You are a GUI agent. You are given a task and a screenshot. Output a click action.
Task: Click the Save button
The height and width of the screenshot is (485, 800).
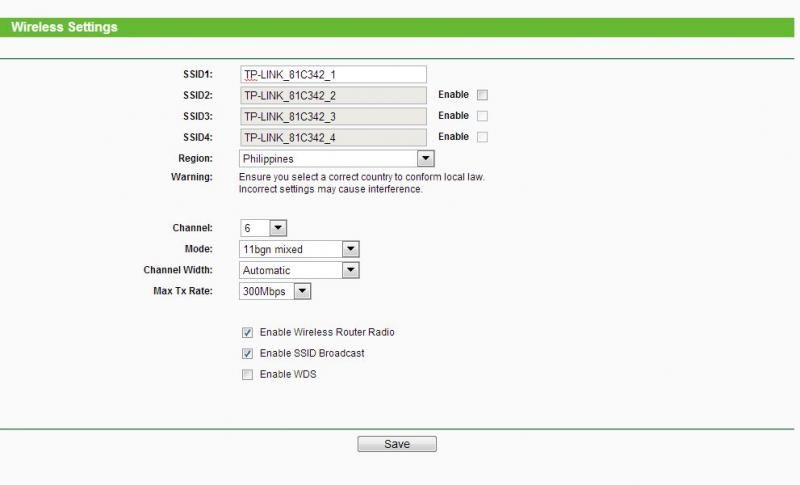point(397,444)
